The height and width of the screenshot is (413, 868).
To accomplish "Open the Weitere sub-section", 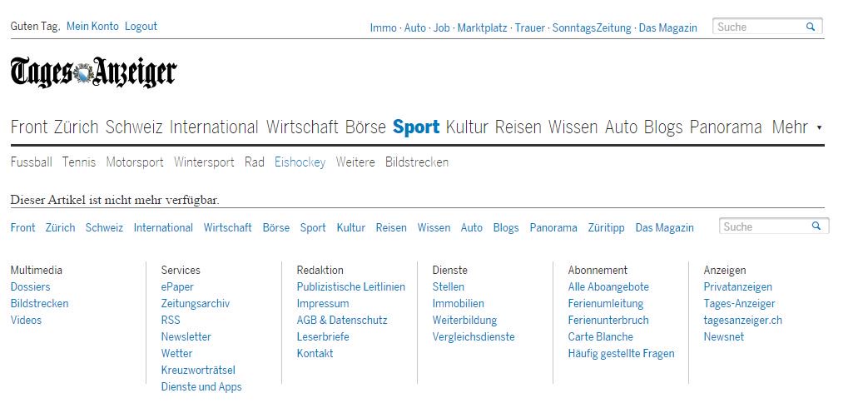I will point(355,162).
